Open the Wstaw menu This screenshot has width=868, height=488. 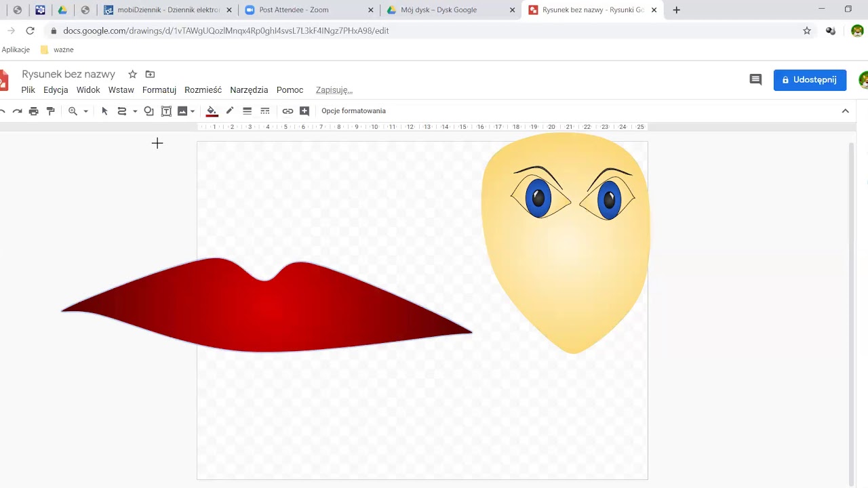121,90
